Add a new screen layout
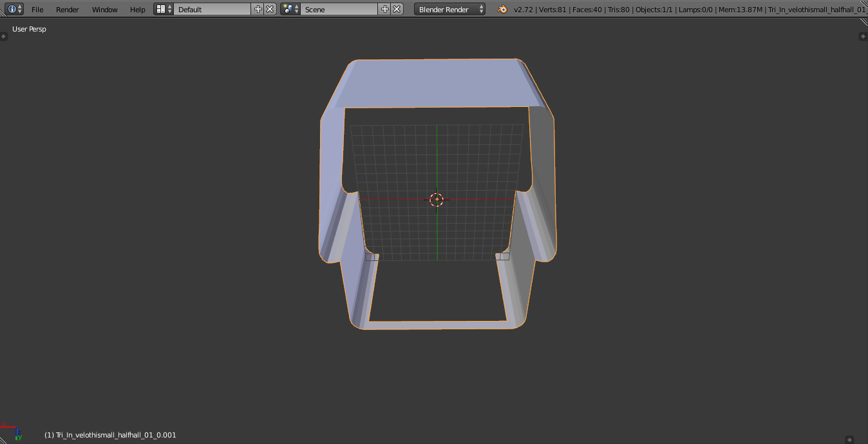This screenshot has width=868, height=444. pyautogui.click(x=258, y=9)
